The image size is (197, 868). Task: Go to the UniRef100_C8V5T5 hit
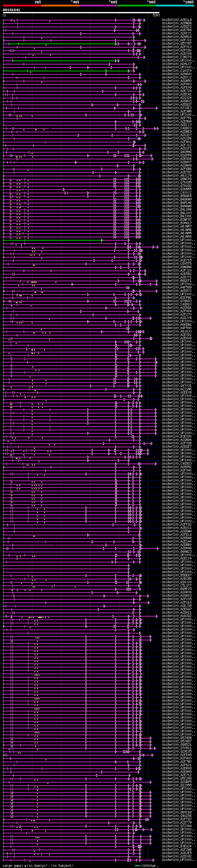177,264
